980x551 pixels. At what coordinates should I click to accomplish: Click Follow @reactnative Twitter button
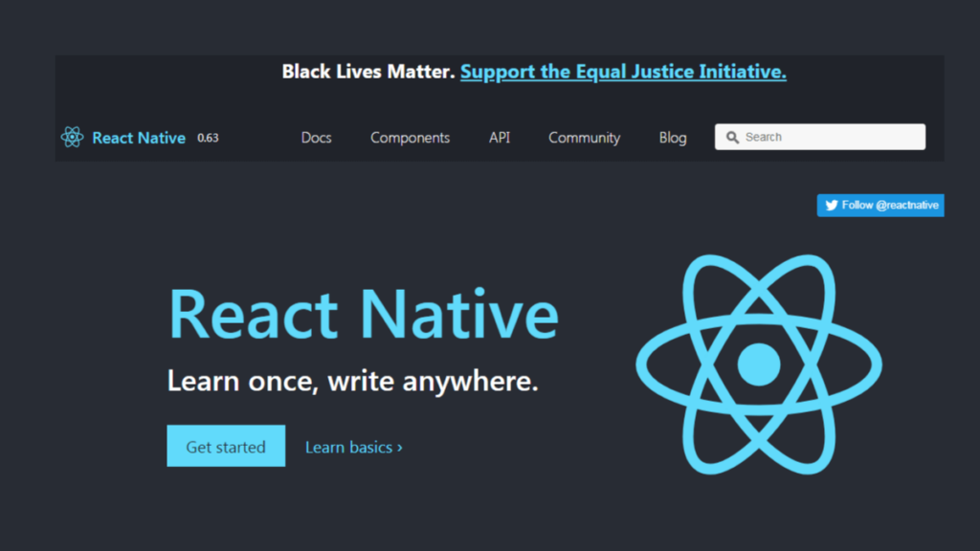click(x=880, y=205)
